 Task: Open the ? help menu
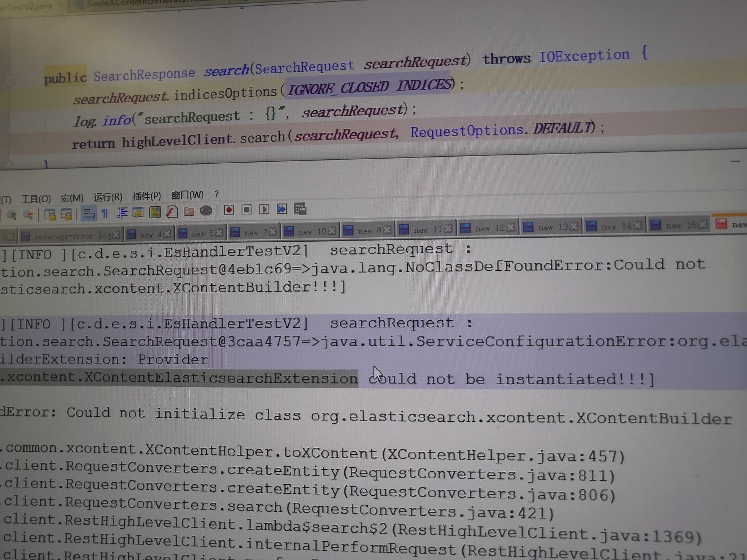tap(217, 194)
